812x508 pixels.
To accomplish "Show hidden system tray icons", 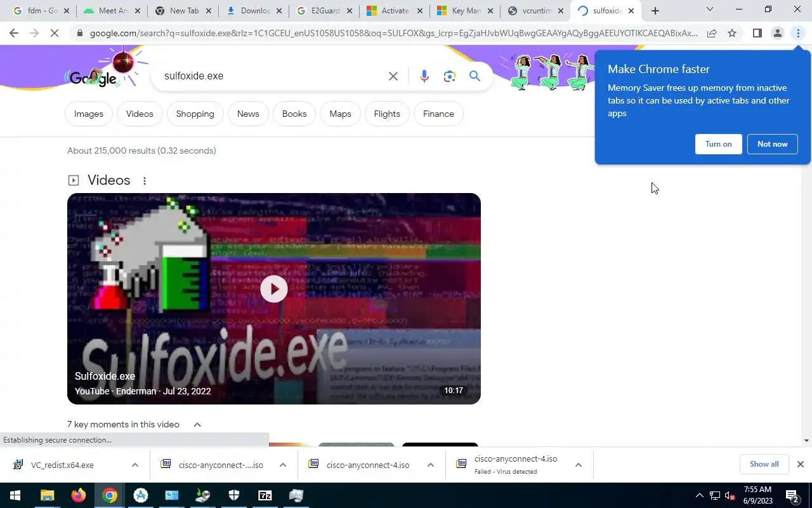I will click(700, 495).
